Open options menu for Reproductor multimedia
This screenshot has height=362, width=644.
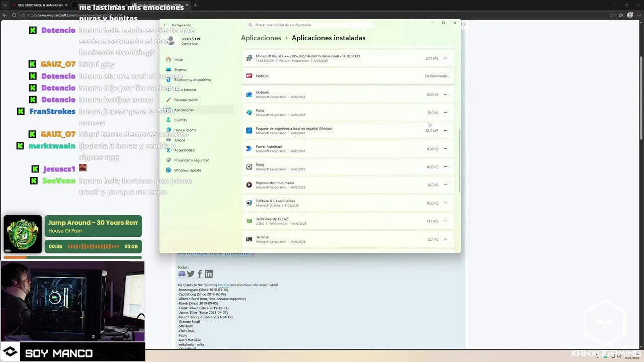point(445,185)
